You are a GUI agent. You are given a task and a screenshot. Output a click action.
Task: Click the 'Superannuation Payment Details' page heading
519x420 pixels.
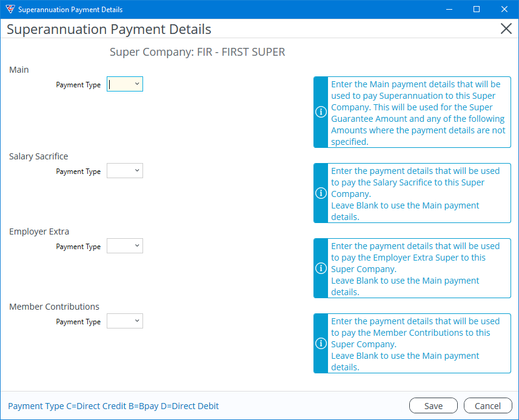point(109,29)
